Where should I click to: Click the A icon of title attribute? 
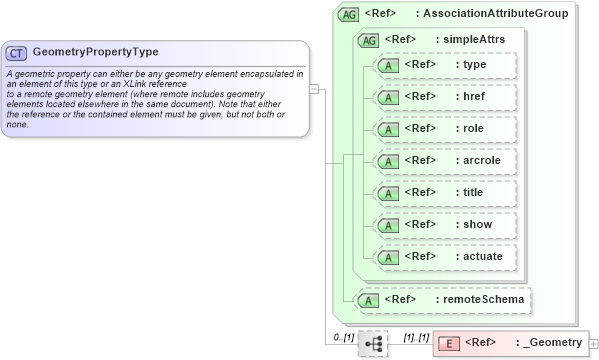coord(388,194)
